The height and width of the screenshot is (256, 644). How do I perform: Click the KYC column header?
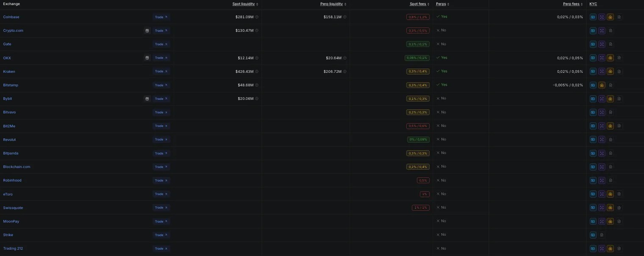point(593,4)
